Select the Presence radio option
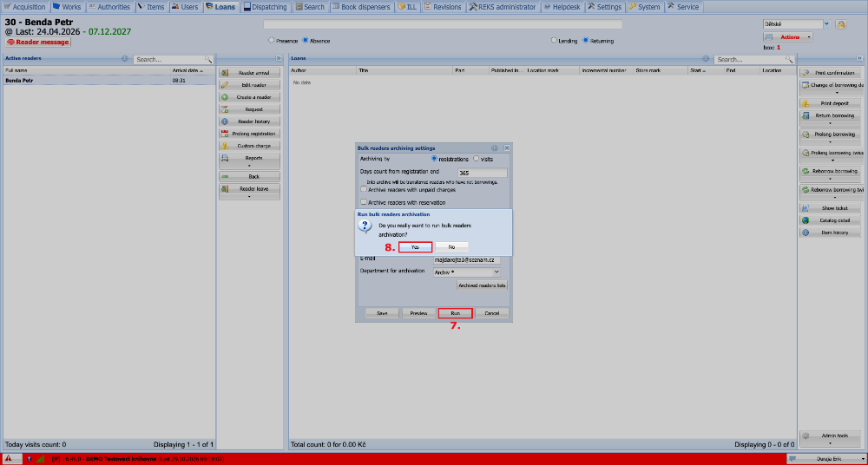 tap(271, 41)
